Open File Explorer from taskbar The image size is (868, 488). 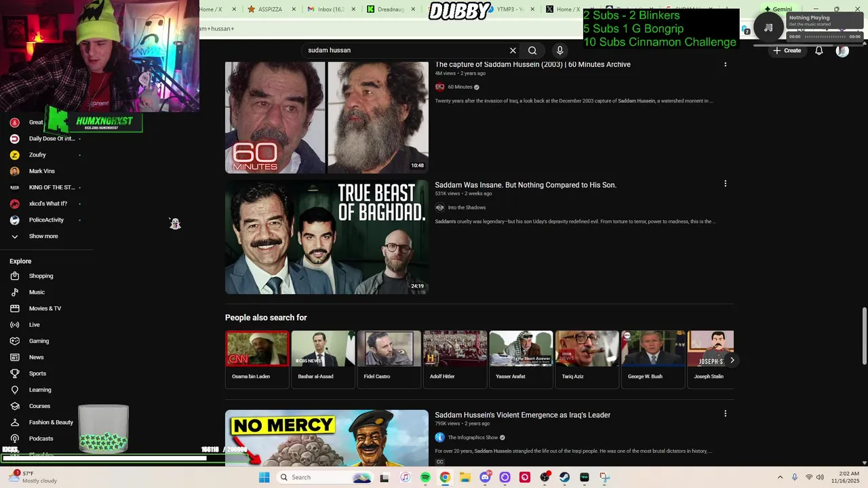pyautogui.click(x=465, y=477)
